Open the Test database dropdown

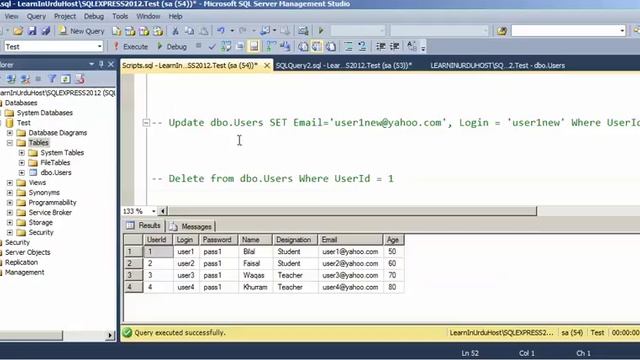point(100,47)
